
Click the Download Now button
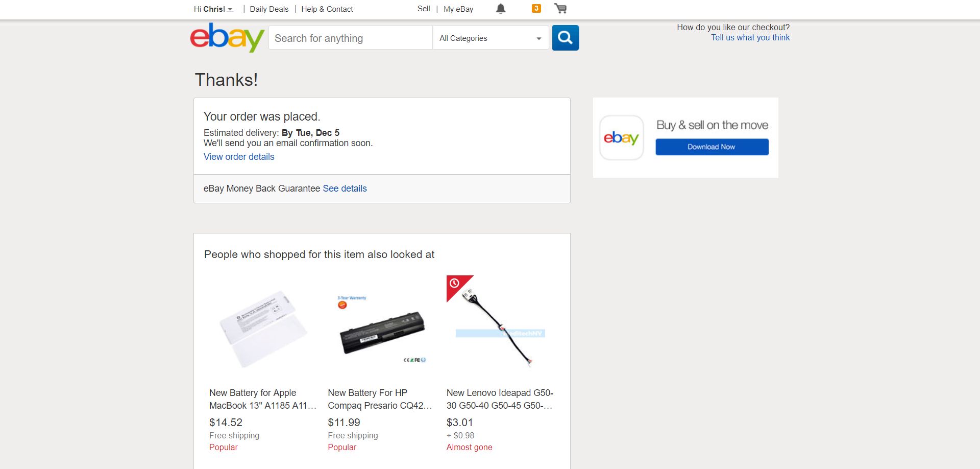(712, 147)
